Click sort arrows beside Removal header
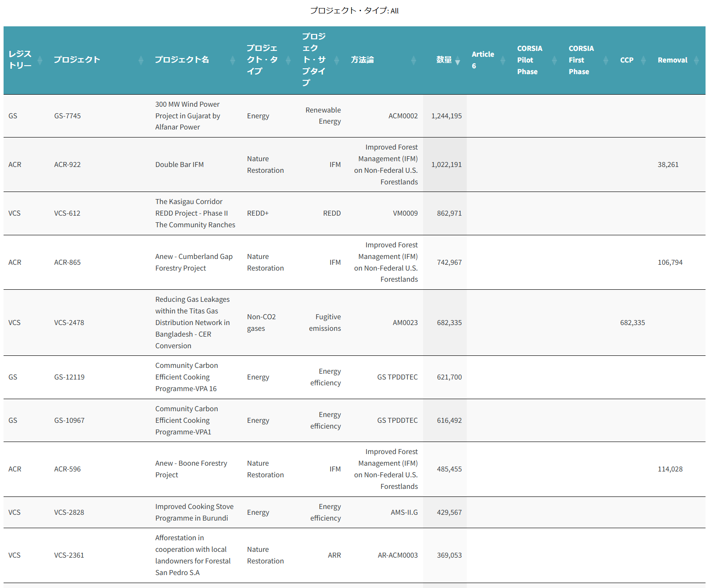 (696, 60)
